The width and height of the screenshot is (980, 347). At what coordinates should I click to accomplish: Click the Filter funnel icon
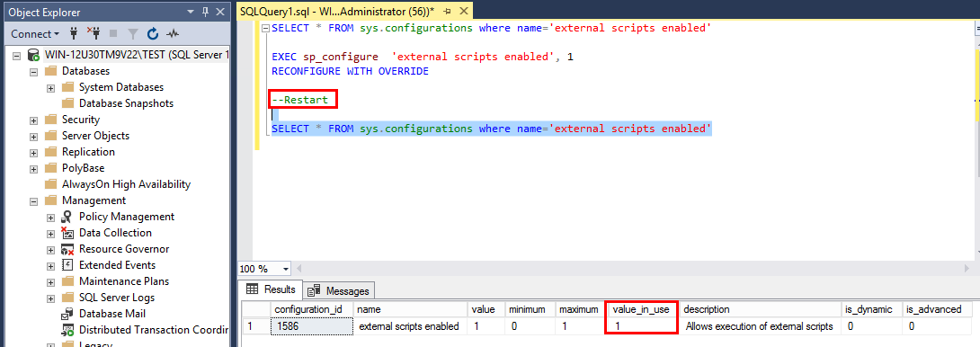click(x=132, y=33)
